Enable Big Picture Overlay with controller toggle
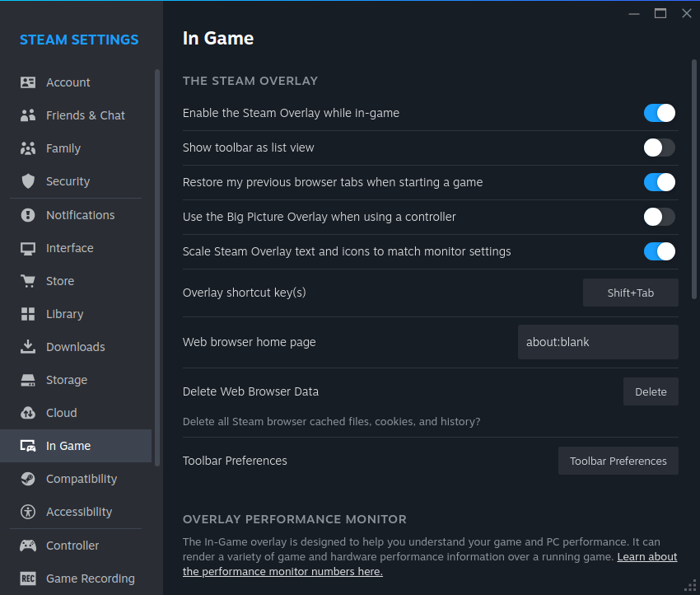Screen dimensions: 700x595 (659, 217)
